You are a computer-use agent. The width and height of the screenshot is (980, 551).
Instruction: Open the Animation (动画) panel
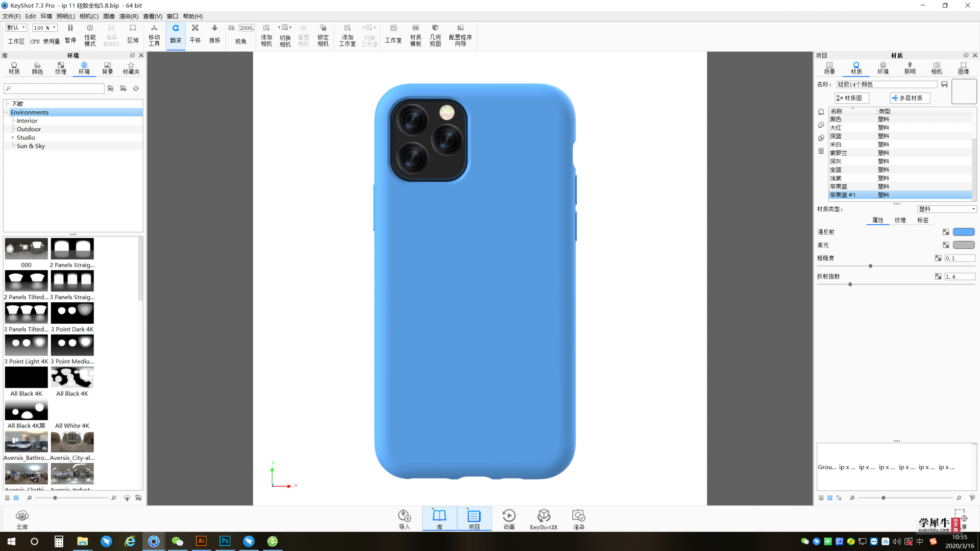pyautogui.click(x=509, y=520)
